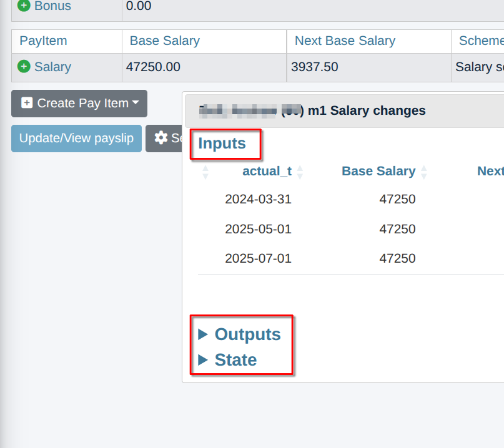Click the m1 Salary changes panel title
The height and width of the screenshot is (448, 504).
pyautogui.click(x=367, y=111)
